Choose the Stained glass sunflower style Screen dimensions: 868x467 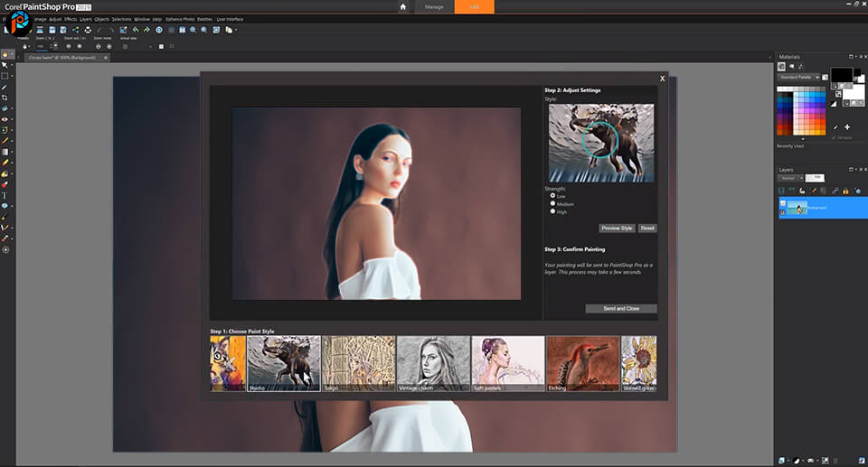[x=639, y=363]
